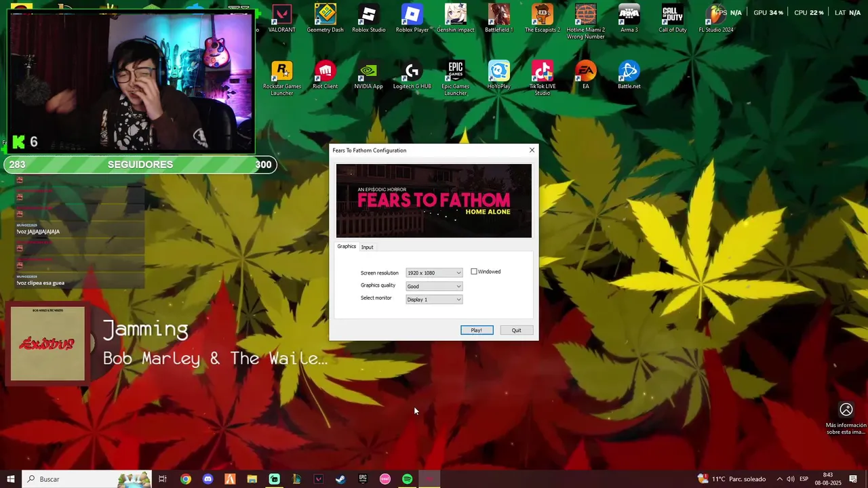Open Genshin Impact desktop icon
This screenshot has height=488, width=868.
click(x=456, y=18)
